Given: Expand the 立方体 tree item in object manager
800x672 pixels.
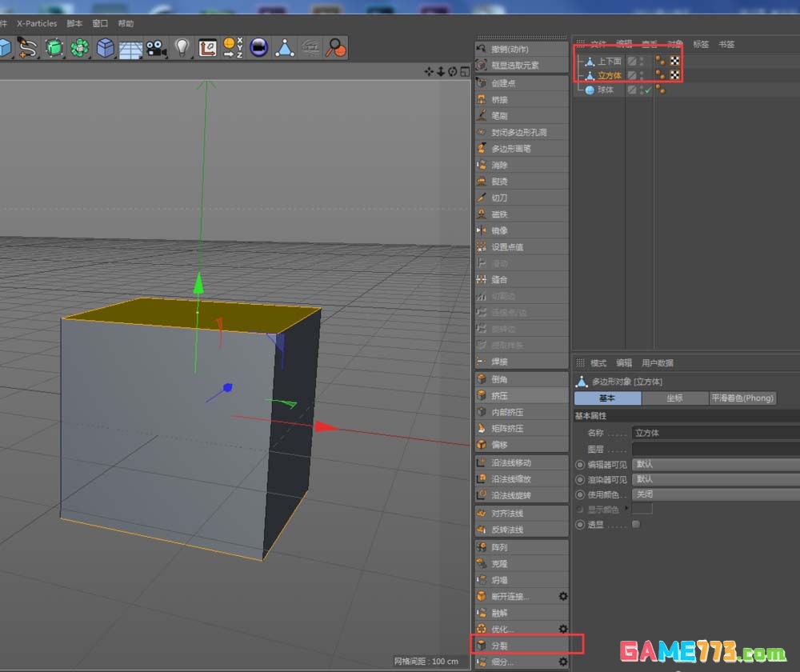Looking at the screenshot, I should (580, 74).
